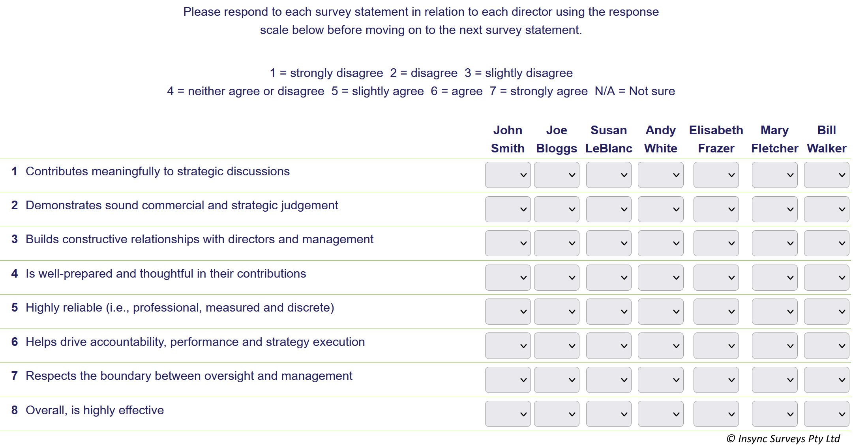Open Elisabeth Frazer's dropdown on statement 2

click(716, 209)
